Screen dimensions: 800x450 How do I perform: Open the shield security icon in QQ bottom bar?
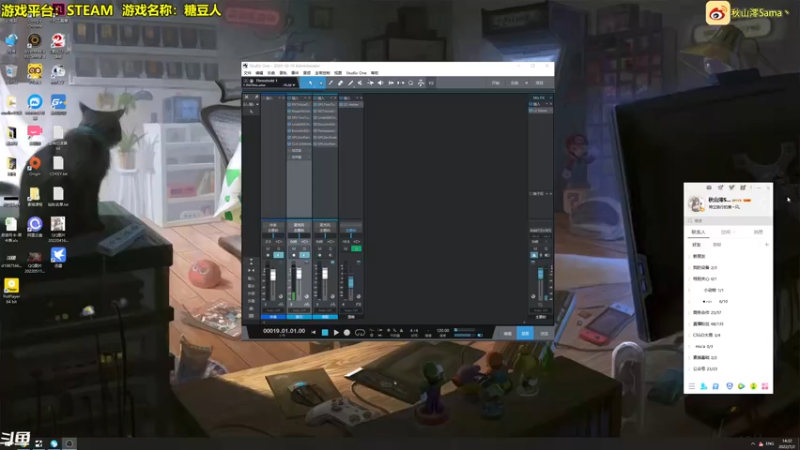click(x=730, y=386)
